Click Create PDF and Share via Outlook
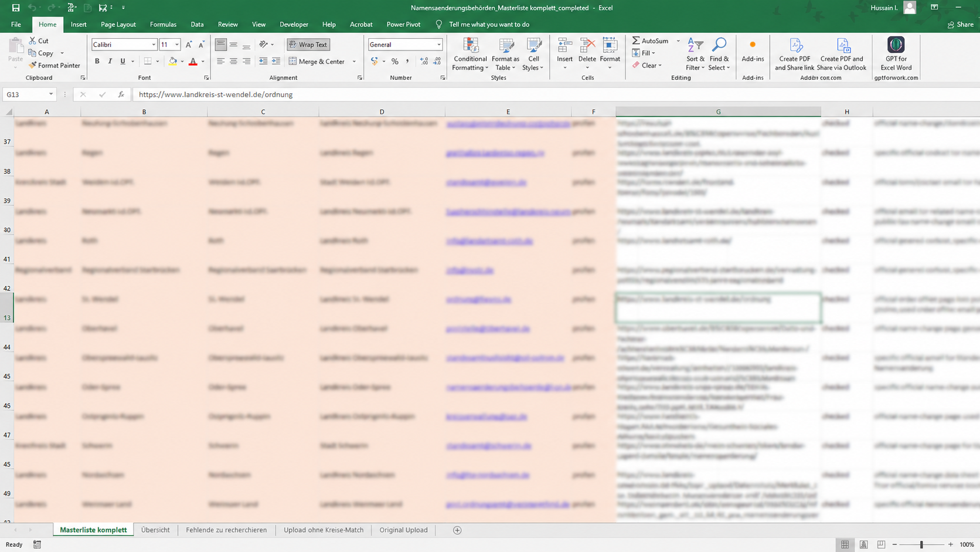 pos(842,54)
